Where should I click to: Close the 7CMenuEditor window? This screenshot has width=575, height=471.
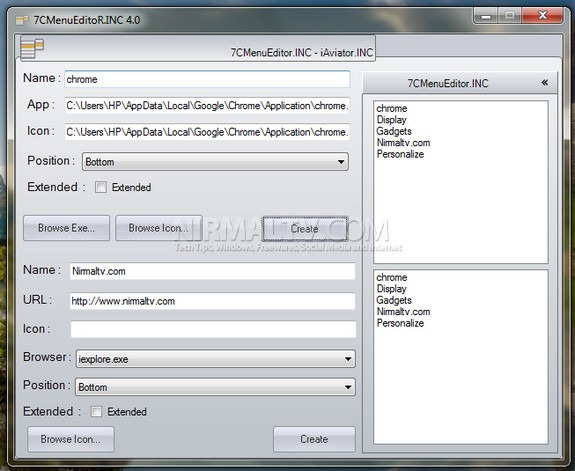542,16
